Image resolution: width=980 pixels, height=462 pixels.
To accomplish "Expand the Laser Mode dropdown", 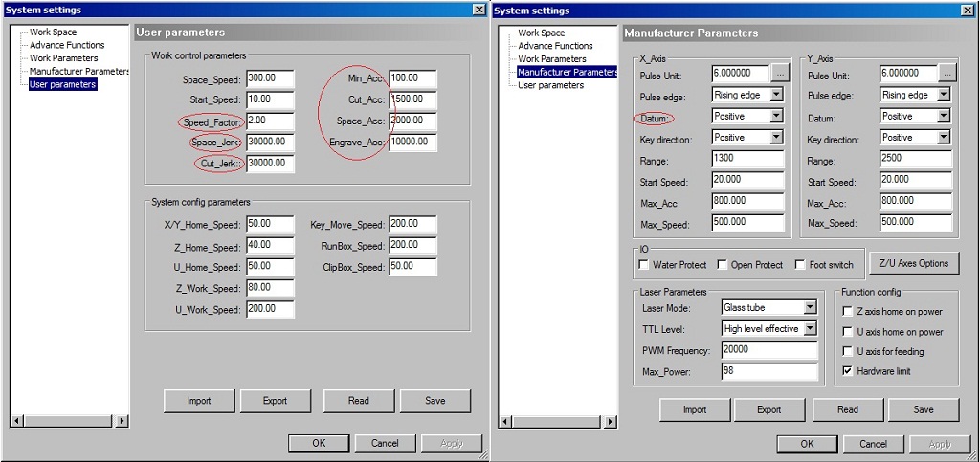I will 810,308.
